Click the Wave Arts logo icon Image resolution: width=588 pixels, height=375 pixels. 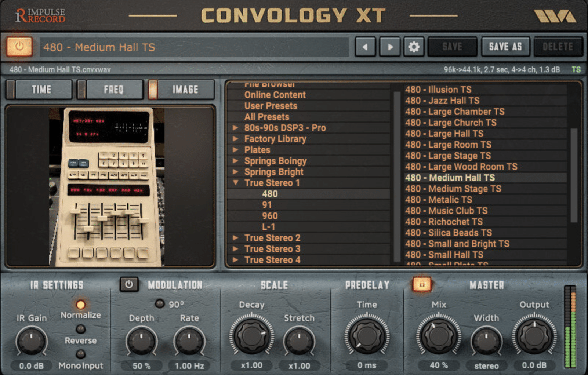coord(555,16)
